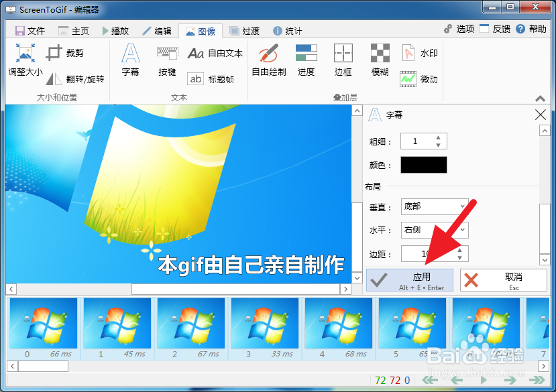Screen dimensions: 556x392
Task: Click preview horizontal scrollbar left arrow
Action: click(x=11, y=289)
